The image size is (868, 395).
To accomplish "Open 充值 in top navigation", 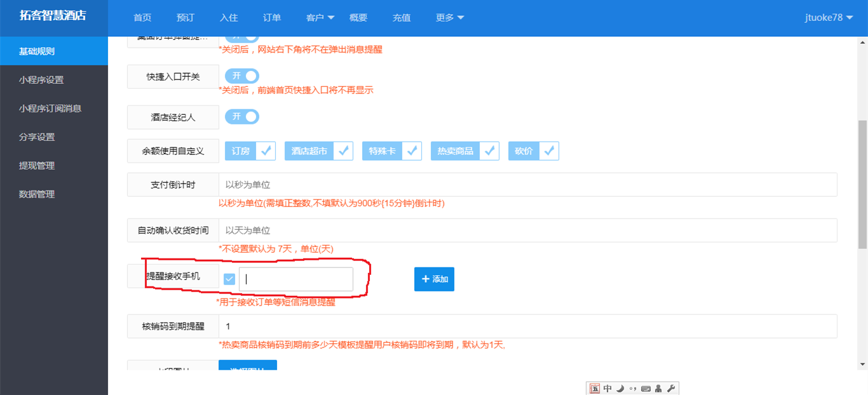I will point(402,18).
